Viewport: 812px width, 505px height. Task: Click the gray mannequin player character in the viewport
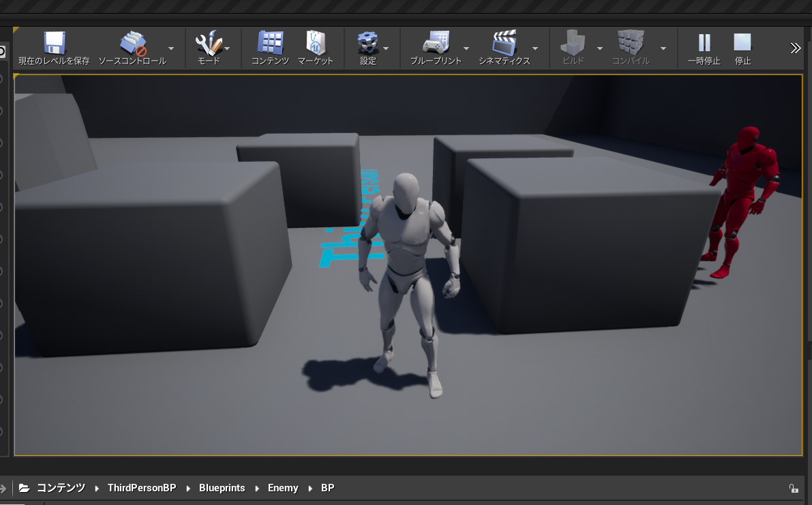(x=409, y=285)
